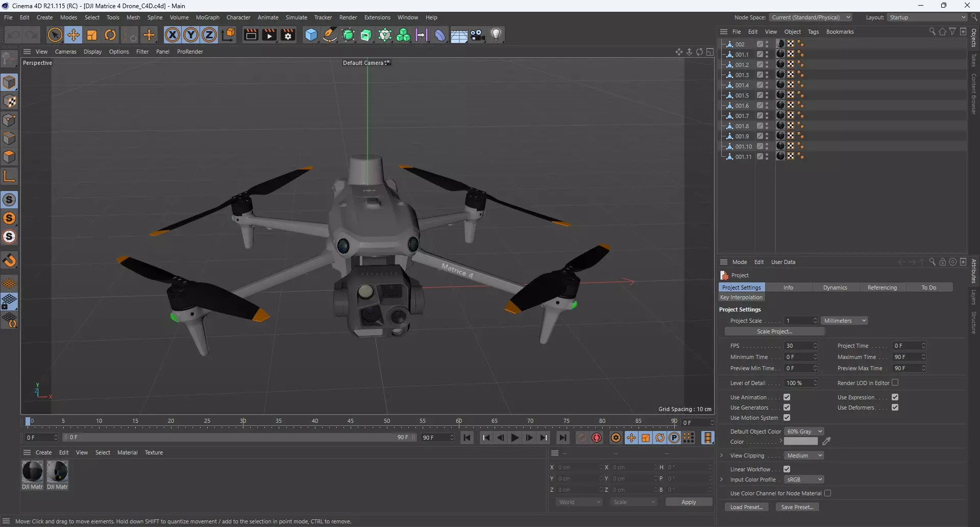Open the MoGraph menu
This screenshot has width=980, height=527.
pos(207,17)
